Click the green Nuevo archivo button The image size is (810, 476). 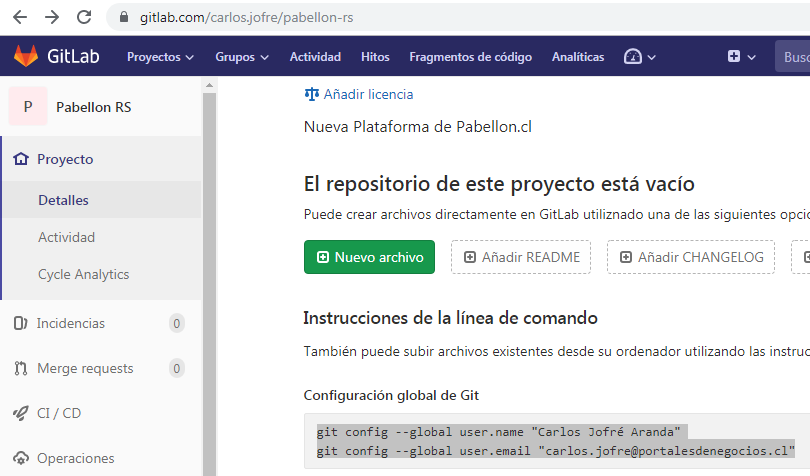pyautogui.click(x=369, y=257)
